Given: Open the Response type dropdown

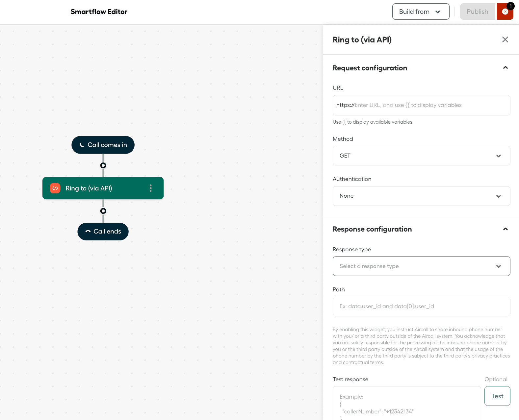Looking at the screenshot, I should (421, 266).
